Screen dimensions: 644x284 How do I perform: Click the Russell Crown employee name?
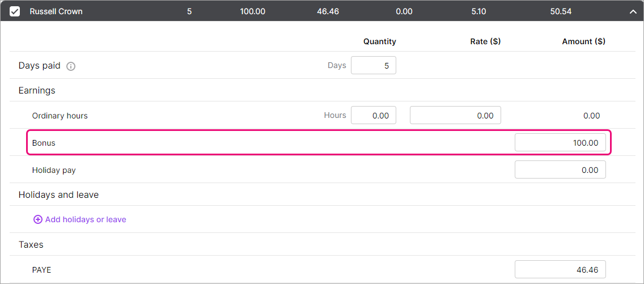click(x=56, y=11)
